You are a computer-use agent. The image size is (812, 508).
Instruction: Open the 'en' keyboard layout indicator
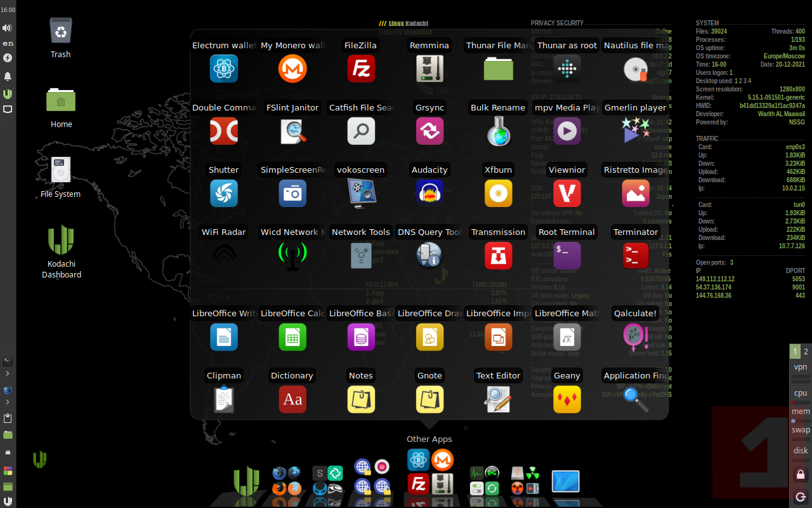click(x=8, y=43)
